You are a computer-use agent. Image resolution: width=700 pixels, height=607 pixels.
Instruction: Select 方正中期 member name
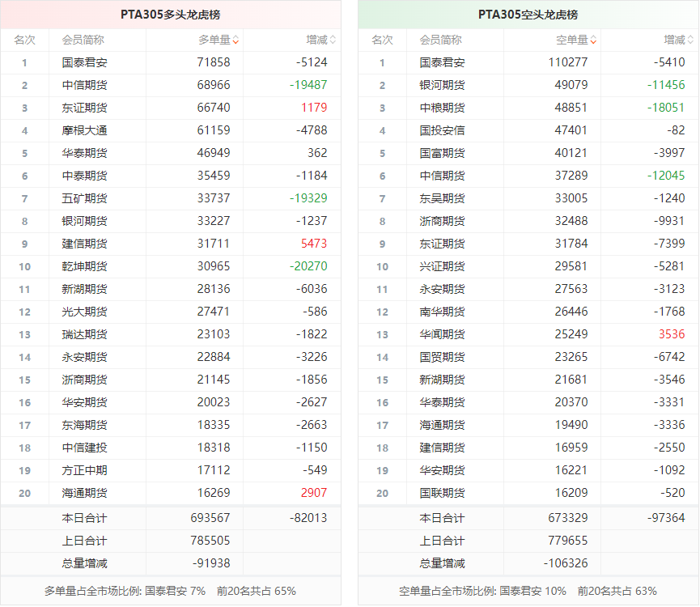pyautogui.click(x=84, y=470)
